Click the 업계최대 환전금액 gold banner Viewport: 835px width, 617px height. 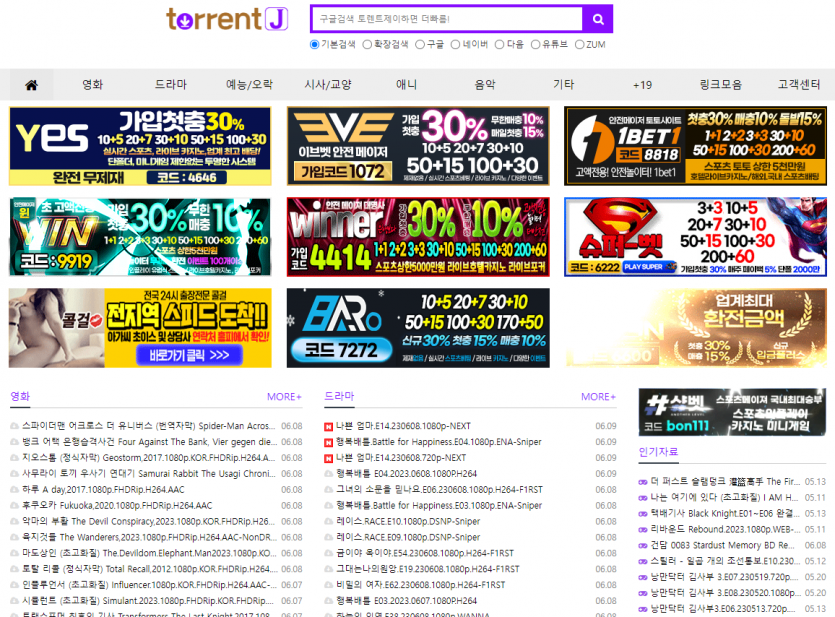coord(695,328)
